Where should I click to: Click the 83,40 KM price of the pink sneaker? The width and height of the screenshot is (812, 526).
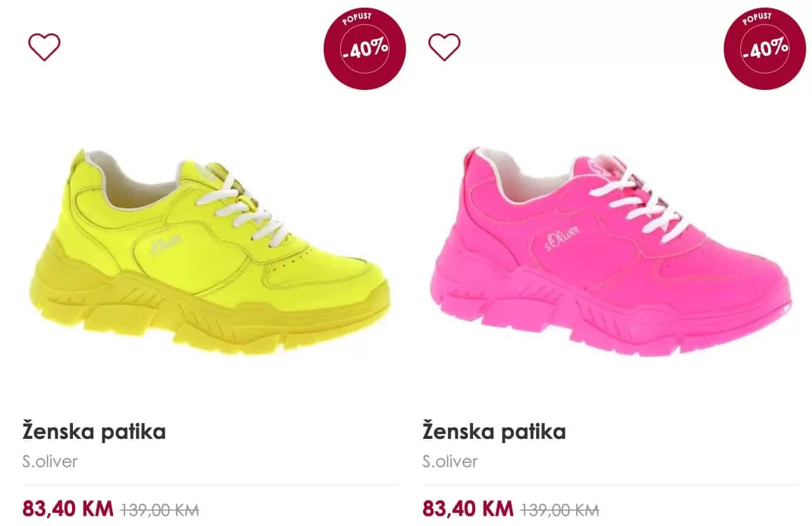coord(468,508)
